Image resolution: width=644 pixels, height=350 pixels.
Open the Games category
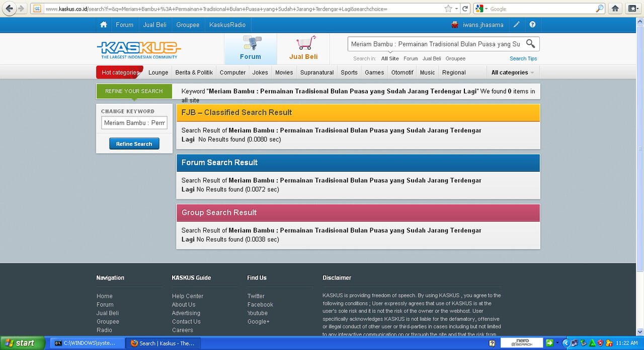[374, 73]
